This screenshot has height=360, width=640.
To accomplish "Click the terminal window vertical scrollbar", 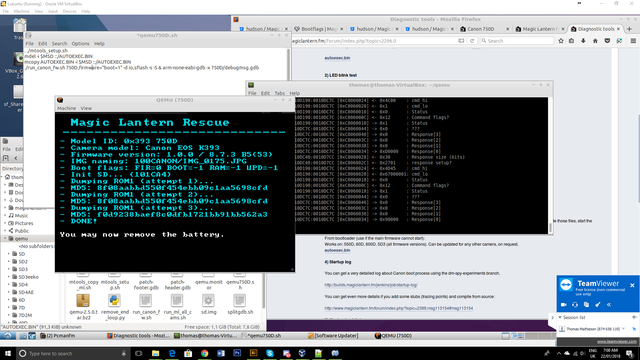I will pos(551,165).
